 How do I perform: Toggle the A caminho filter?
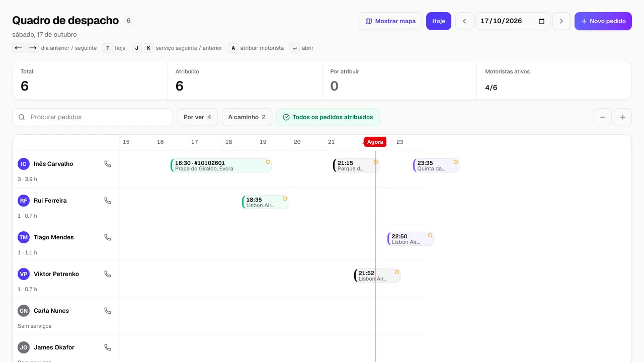tap(247, 117)
